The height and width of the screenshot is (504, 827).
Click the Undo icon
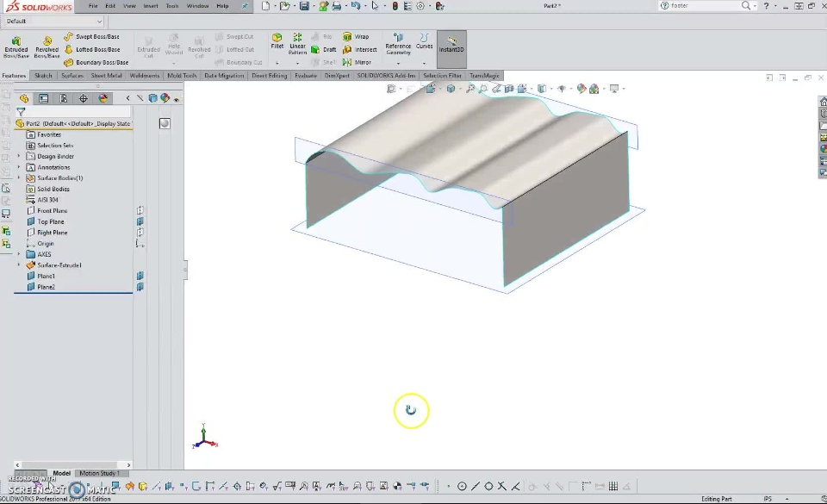pyautogui.click(x=356, y=6)
